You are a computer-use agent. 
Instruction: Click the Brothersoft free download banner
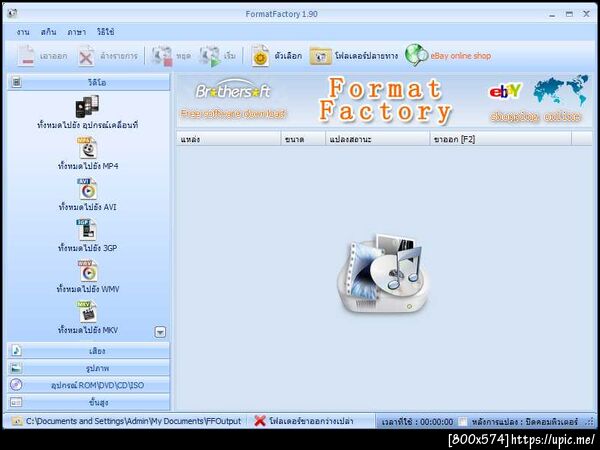pyautogui.click(x=233, y=100)
